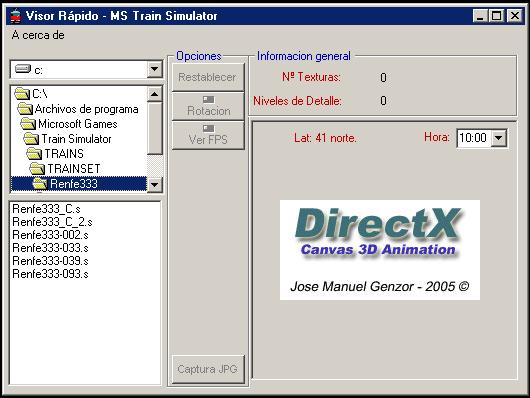Click the Restablecer button
The width and height of the screenshot is (530, 398).
[208, 77]
